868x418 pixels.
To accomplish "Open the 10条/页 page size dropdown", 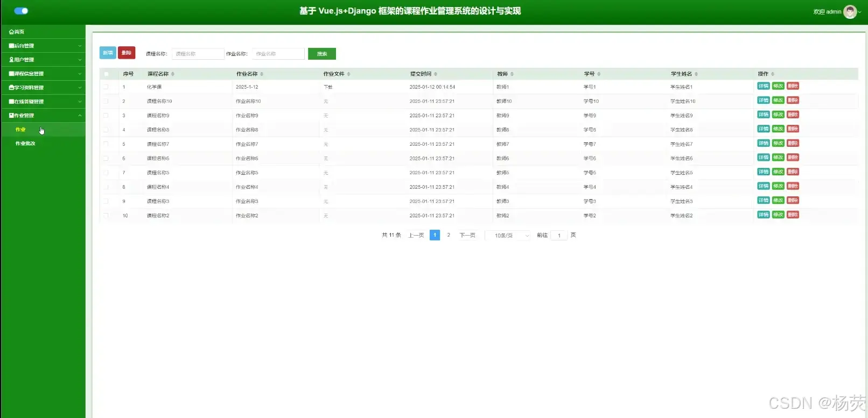I will point(508,236).
